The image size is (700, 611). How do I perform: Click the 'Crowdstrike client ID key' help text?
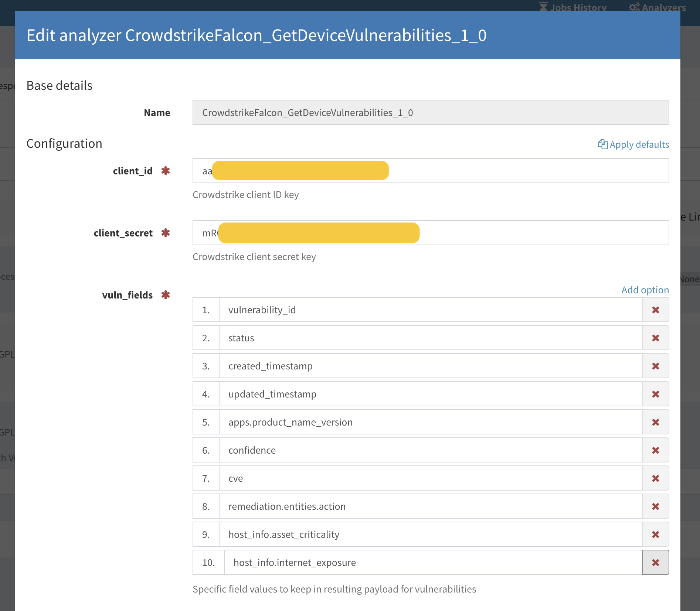click(x=246, y=195)
